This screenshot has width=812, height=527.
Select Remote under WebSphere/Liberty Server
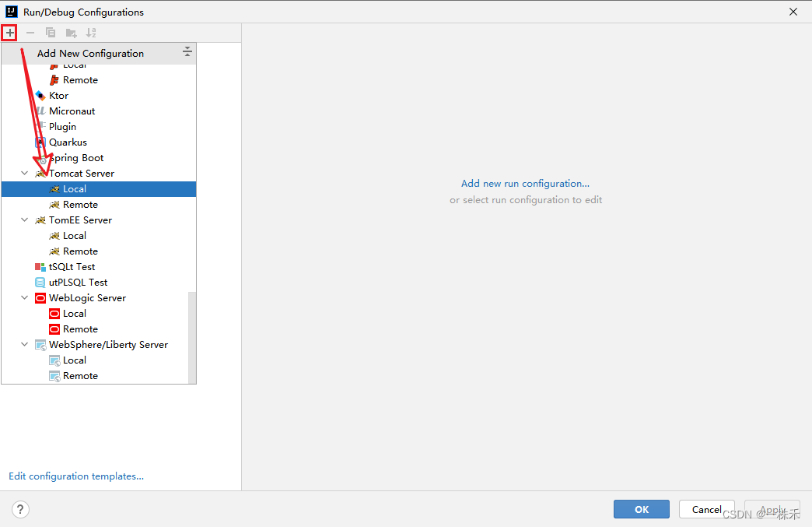(x=96, y=376)
